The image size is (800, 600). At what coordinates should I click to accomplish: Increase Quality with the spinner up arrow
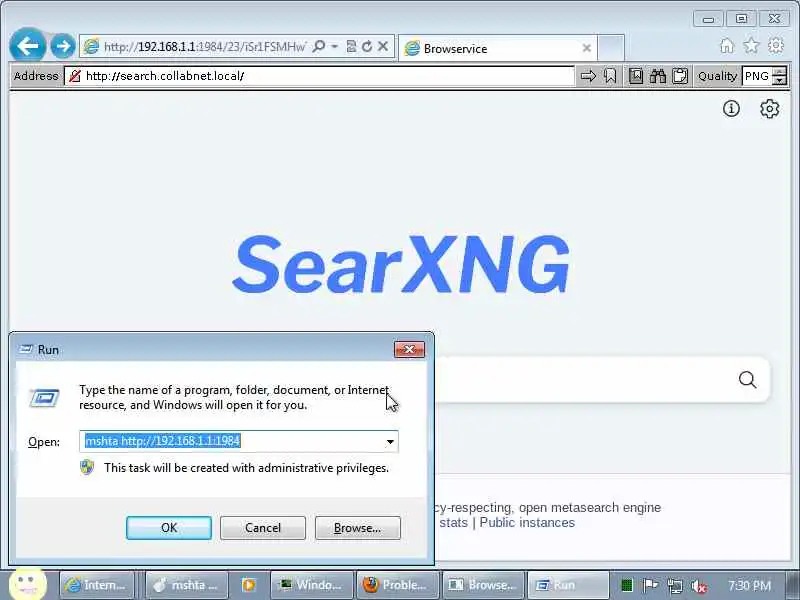[780, 72]
